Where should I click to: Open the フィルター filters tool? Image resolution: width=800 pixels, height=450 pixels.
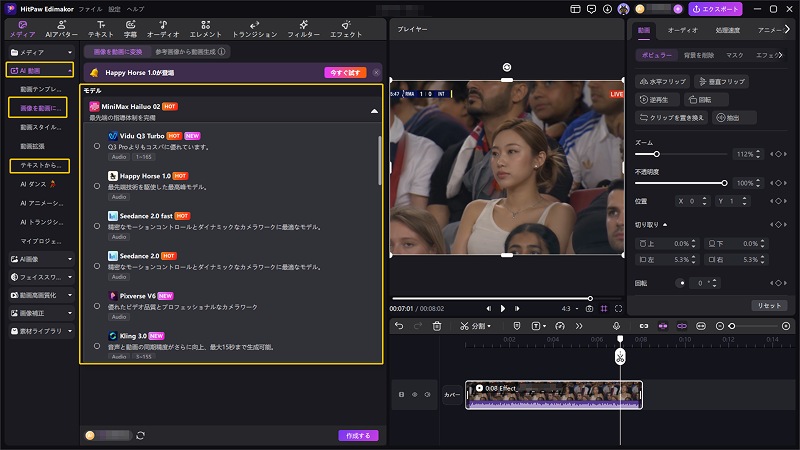pyautogui.click(x=303, y=29)
